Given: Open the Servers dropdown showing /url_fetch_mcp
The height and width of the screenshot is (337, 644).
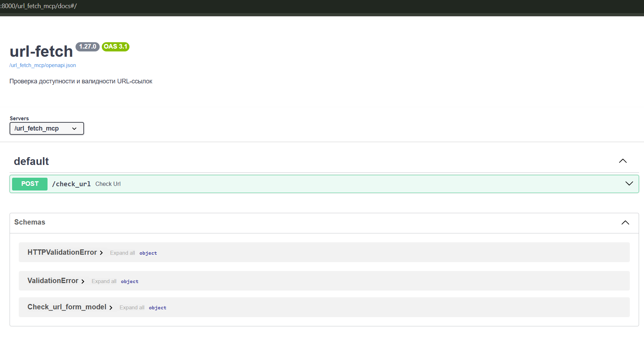Looking at the screenshot, I should click(46, 128).
